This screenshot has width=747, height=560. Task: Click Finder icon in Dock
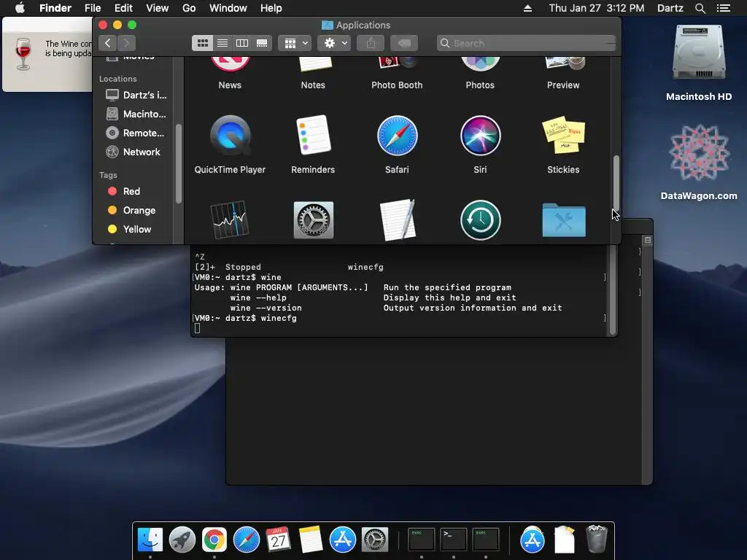[150, 540]
